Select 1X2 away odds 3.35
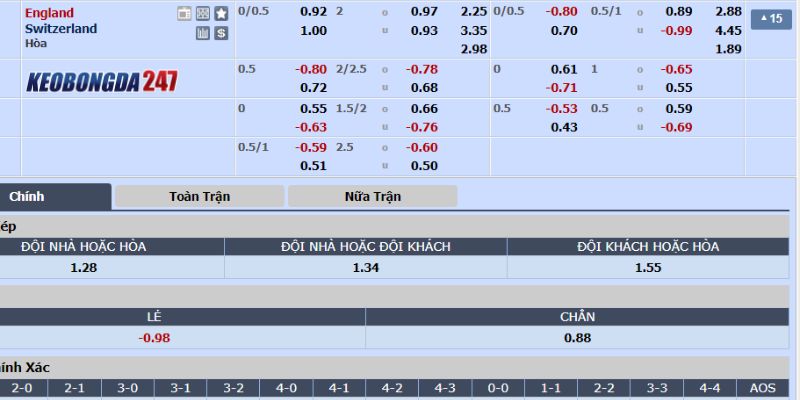The width and height of the screenshot is (800, 400). pos(473,31)
